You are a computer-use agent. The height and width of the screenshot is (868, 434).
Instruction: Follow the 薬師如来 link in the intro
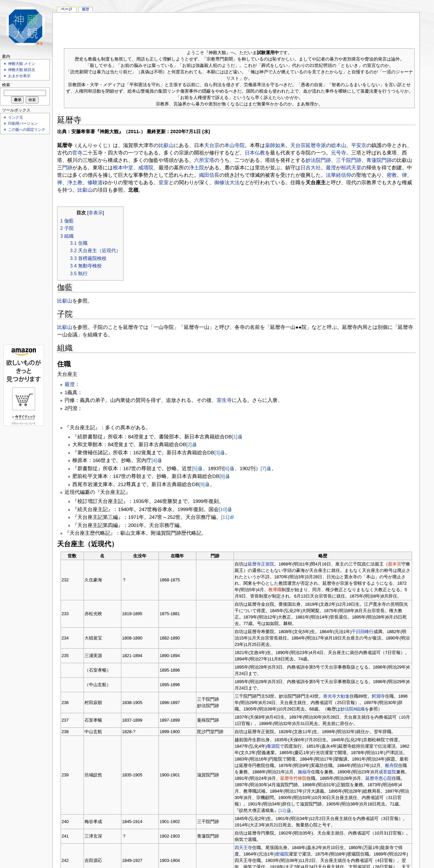[x=275, y=145]
